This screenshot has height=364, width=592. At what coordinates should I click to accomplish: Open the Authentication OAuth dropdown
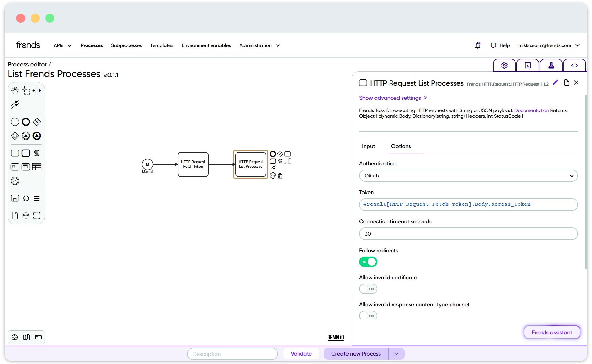[468, 176]
